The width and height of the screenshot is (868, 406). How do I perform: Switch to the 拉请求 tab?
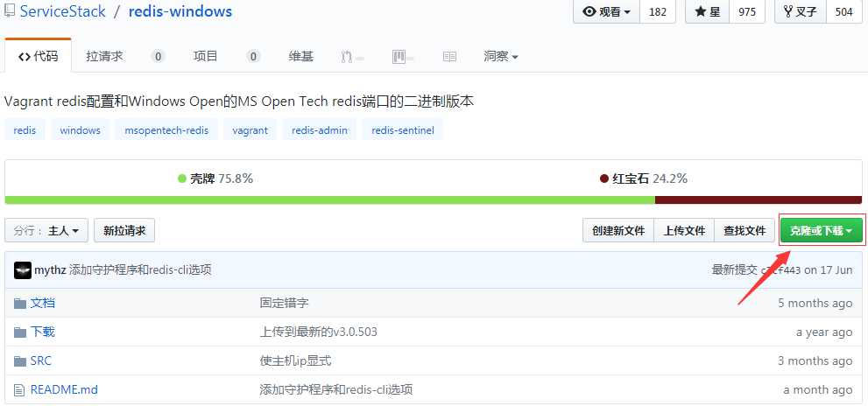(104, 56)
